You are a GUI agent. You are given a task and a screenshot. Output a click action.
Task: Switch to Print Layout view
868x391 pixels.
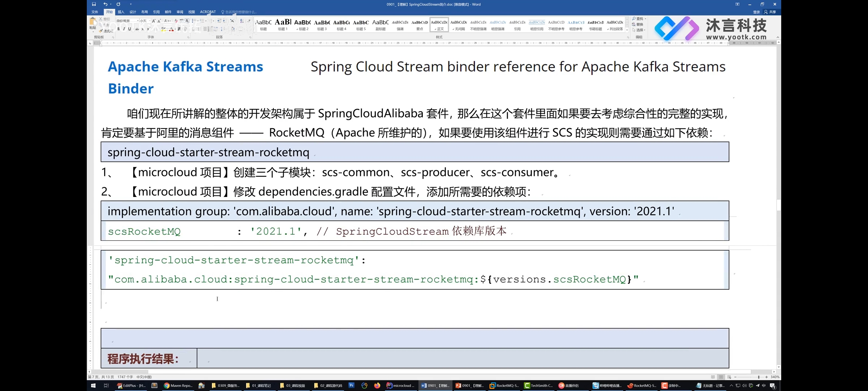point(721,377)
